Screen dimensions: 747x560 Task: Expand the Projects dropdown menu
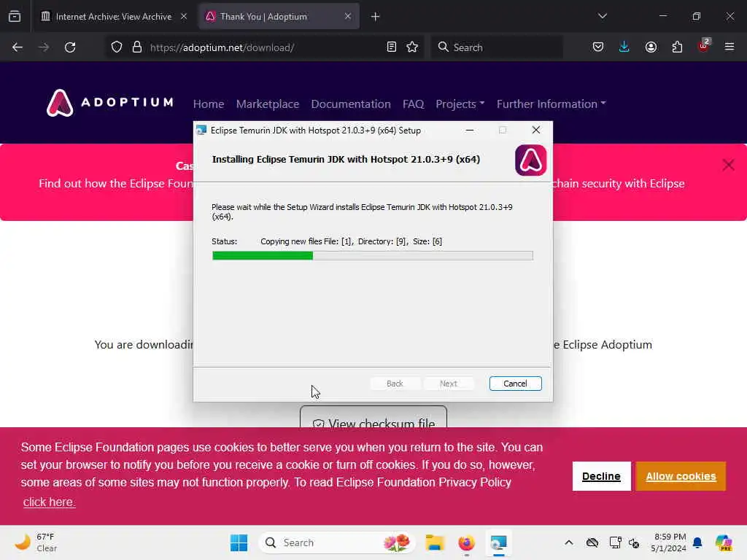click(x=460, y=104)
